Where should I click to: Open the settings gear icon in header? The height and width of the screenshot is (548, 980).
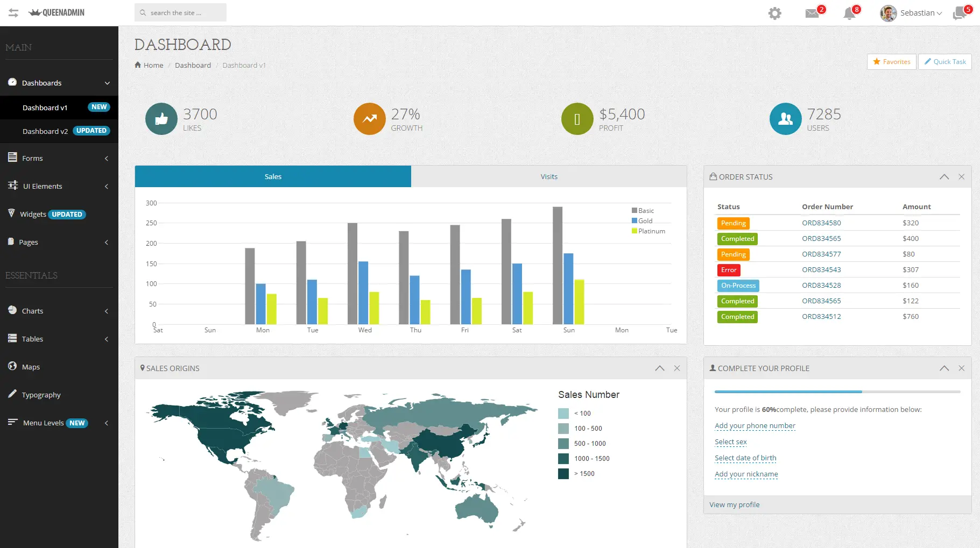(x=774, y=13)
